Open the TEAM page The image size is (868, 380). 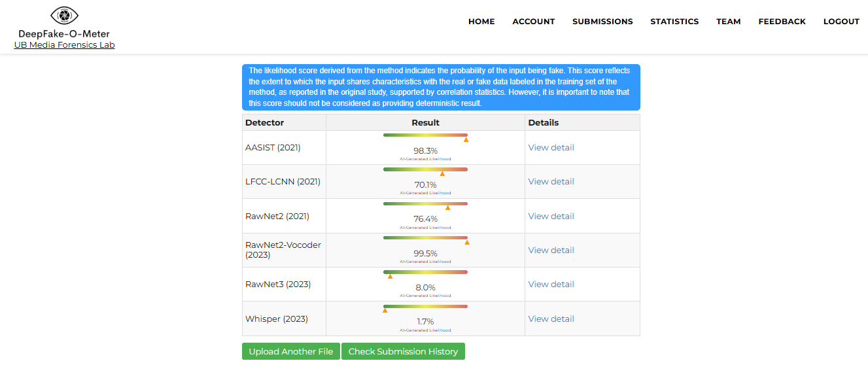[x=728, y=22]
